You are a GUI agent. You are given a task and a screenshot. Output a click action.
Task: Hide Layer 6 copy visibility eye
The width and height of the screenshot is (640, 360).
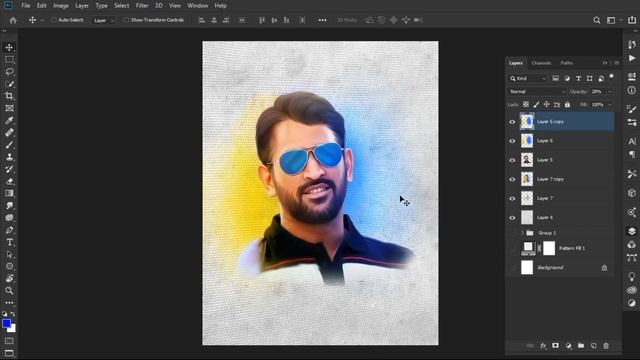pos(512,122)
